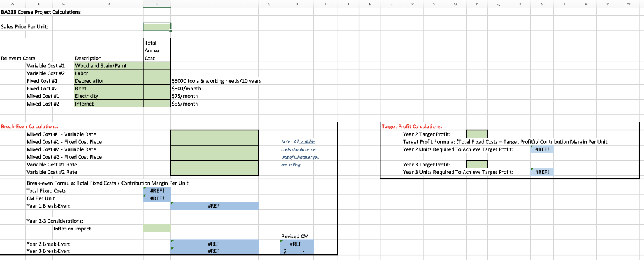
Task: Select the Sales Price Per Unit input cell
Action: click(157, 27)
